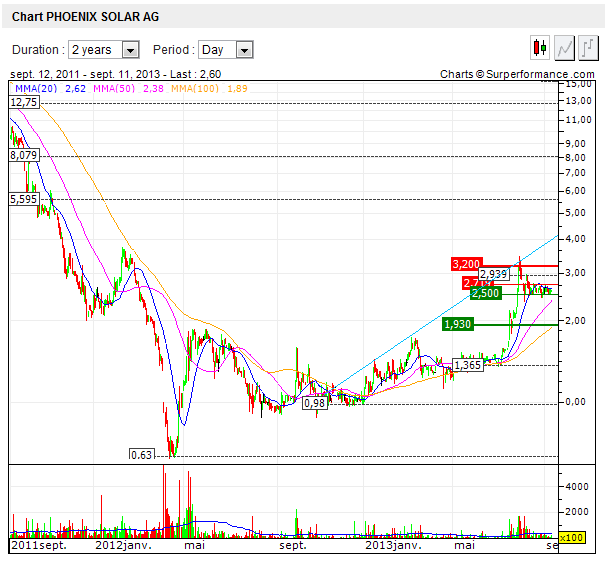Select the candlestick chart type icon

[540, 48]
